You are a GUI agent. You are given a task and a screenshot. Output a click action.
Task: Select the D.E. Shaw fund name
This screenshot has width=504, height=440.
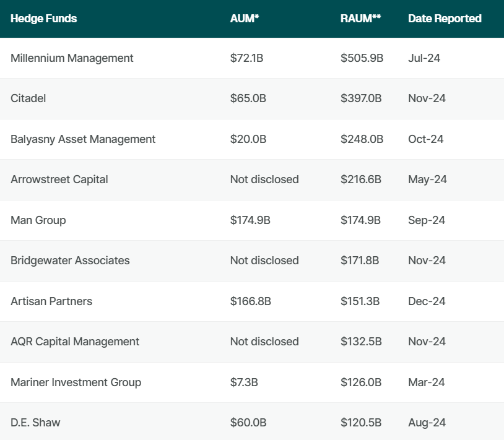point(35,423)
